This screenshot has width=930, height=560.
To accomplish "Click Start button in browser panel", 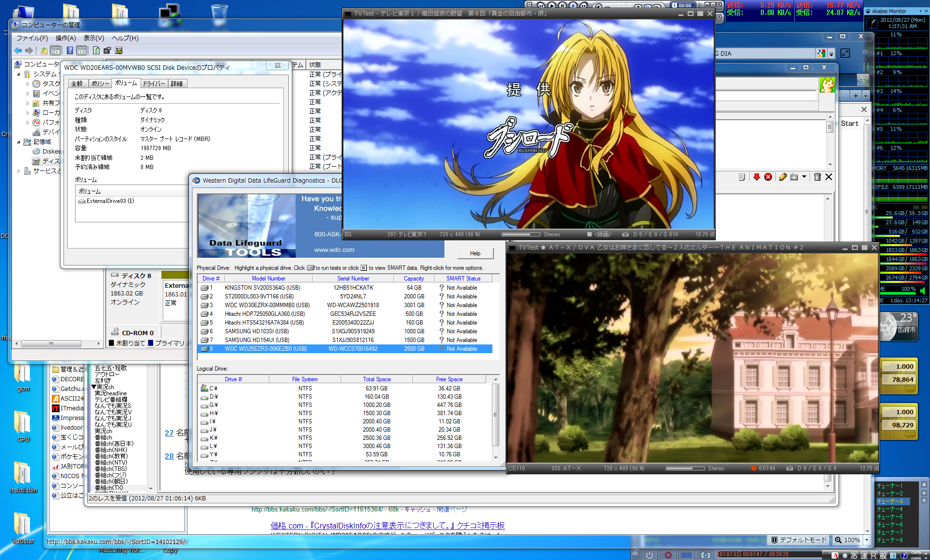I will pyautogui.click(x=849, y=124).
